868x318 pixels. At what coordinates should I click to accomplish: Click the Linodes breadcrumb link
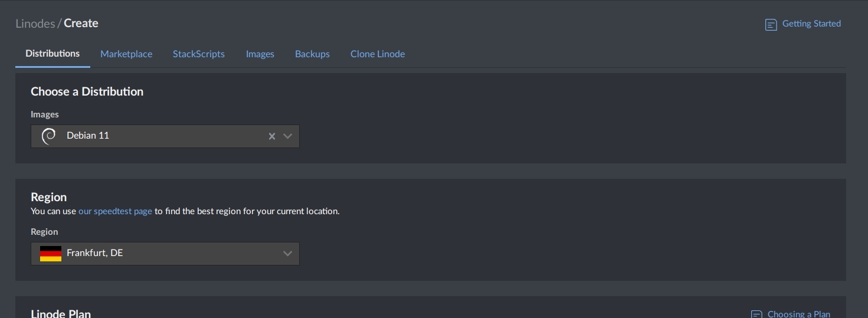tap(35, 24)
